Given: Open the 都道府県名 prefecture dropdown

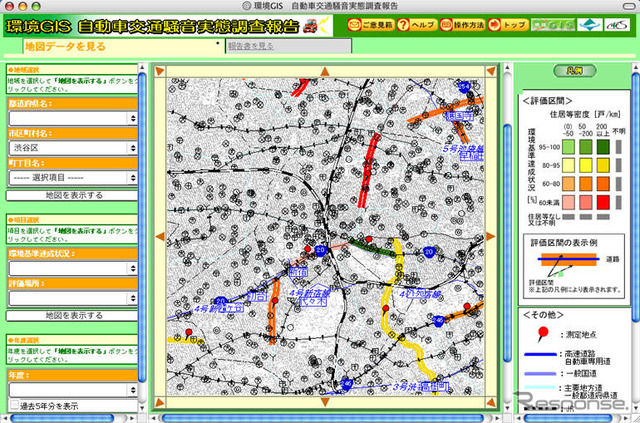Looking at the screenshot, I should click(x=73, y=118).
